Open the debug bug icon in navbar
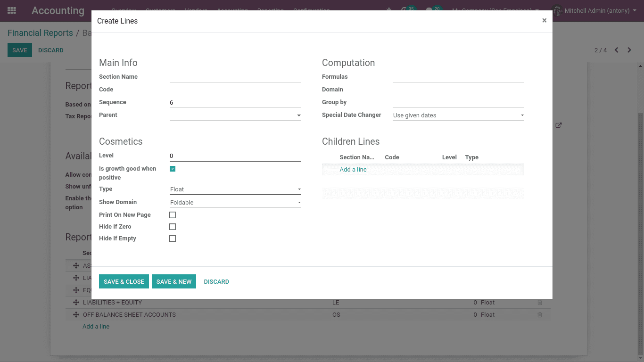644x362 pixels. click(x=389, y=10)
